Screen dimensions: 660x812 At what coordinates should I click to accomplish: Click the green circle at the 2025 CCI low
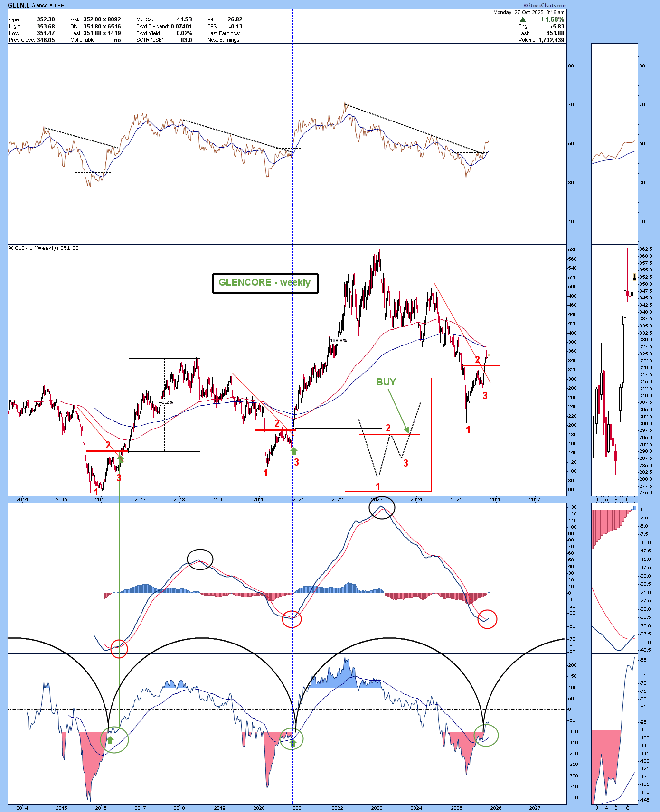[486, 735]
